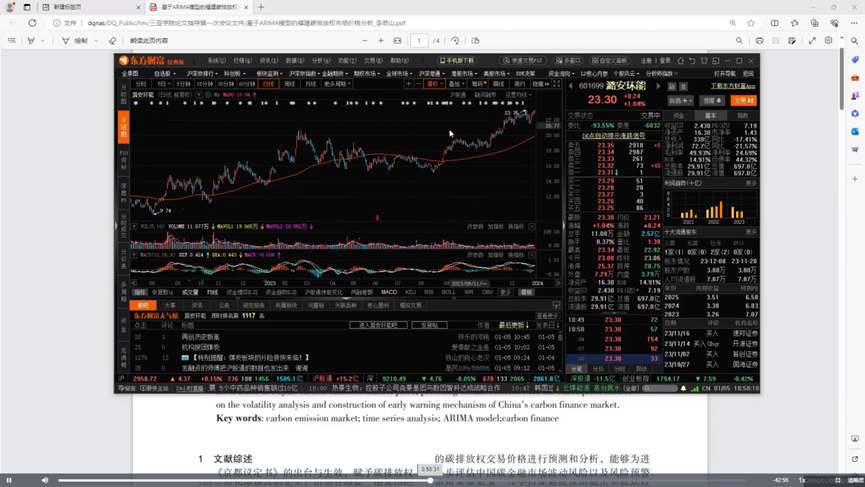865x487 pixels.
Task: Switch to the 新建标签页 browser tab
Action: click(x=67, y=7)
